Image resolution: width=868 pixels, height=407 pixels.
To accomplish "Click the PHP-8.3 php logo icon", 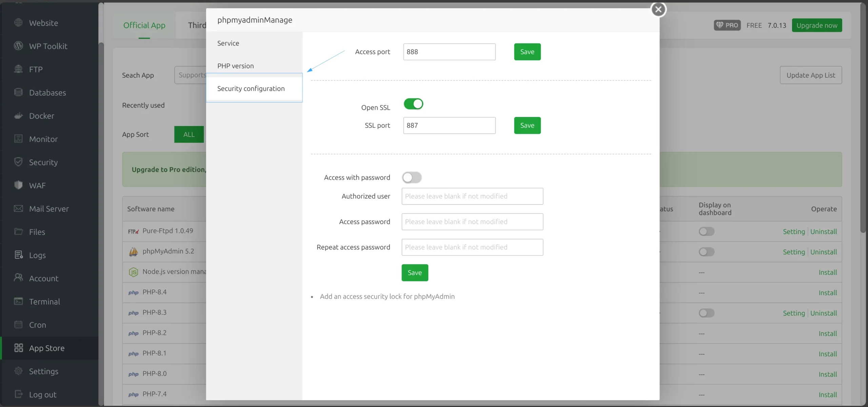I will (x=133, y=313).
